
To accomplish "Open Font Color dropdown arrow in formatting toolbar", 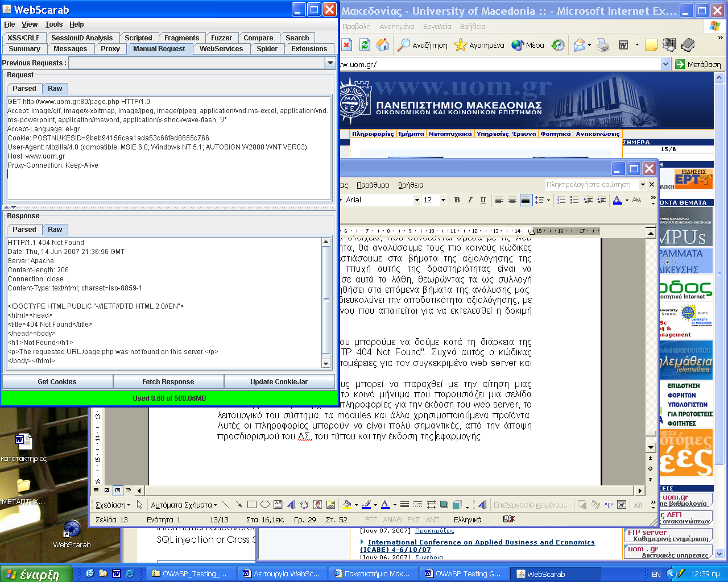I will point(627,200).
